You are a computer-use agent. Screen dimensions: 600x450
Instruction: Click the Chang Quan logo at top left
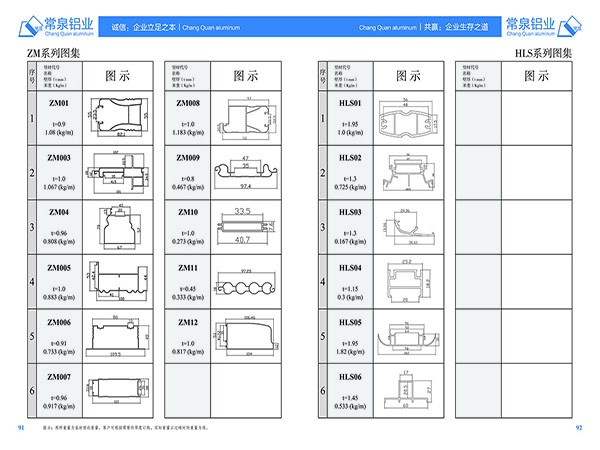(x=56, y=26)
